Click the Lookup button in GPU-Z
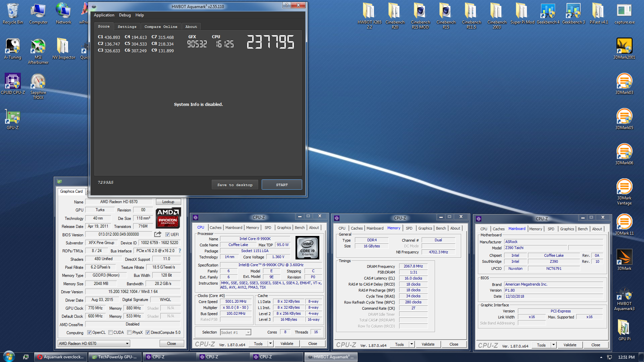 point(168,202)
